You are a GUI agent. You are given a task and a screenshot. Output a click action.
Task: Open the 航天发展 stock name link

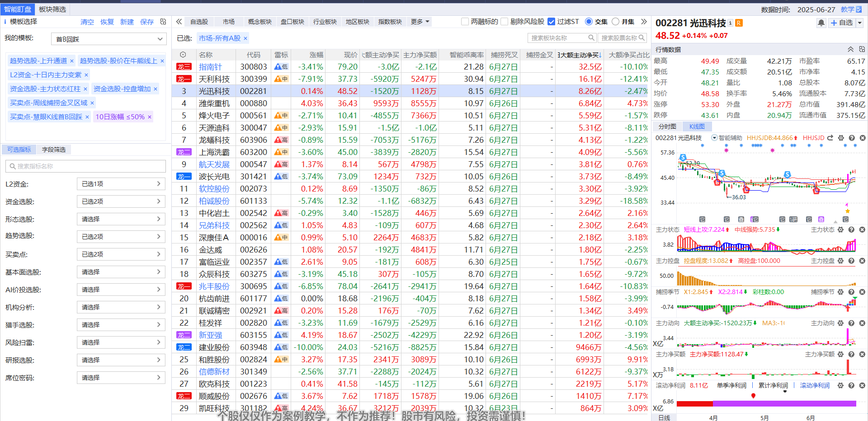click(x=214, y=164)
